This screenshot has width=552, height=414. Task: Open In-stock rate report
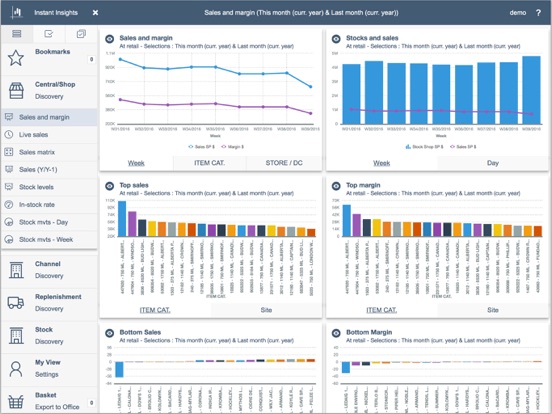pos(49,205)
